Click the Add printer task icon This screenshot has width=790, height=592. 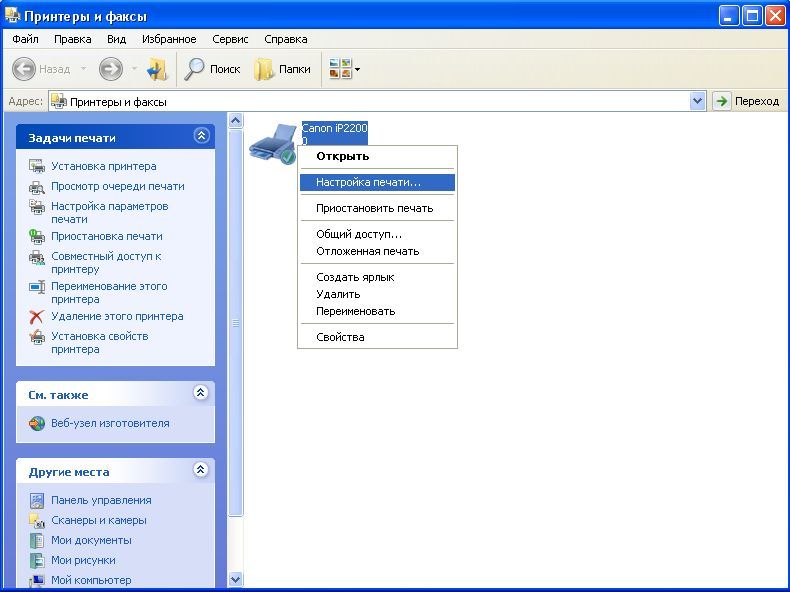(37, 166)
